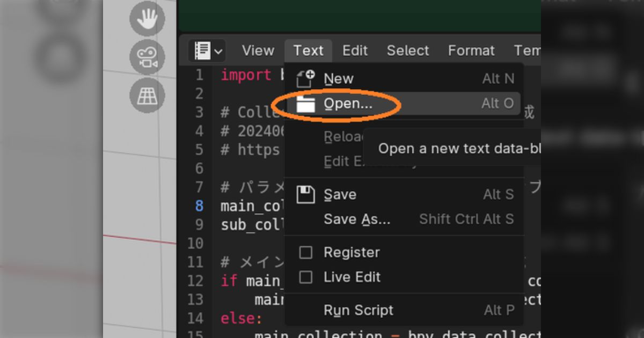Screen dimensions: 644x338
Task: Activate the pan view hand icon
Action: point(147,19)
